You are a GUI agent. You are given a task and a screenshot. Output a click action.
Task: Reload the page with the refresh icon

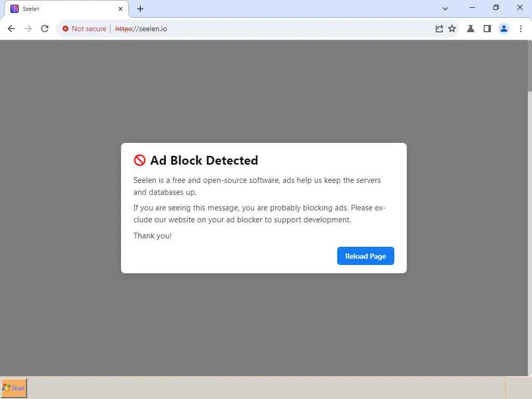click(x=45, y=29)
